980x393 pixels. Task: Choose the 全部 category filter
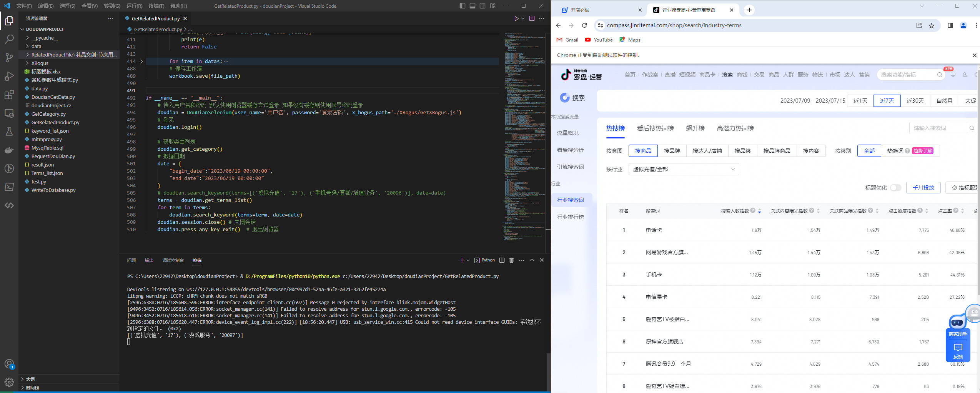click(869, 151)
